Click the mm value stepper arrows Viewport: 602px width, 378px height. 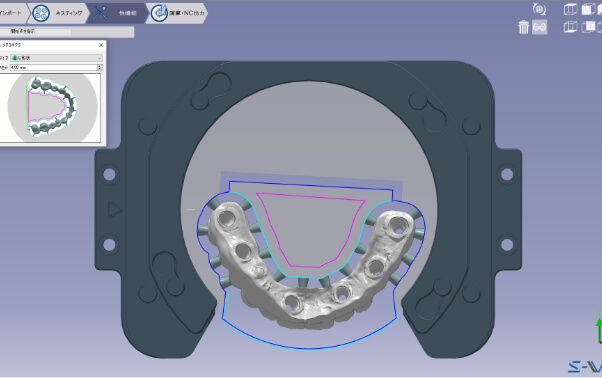pos(99,68)
